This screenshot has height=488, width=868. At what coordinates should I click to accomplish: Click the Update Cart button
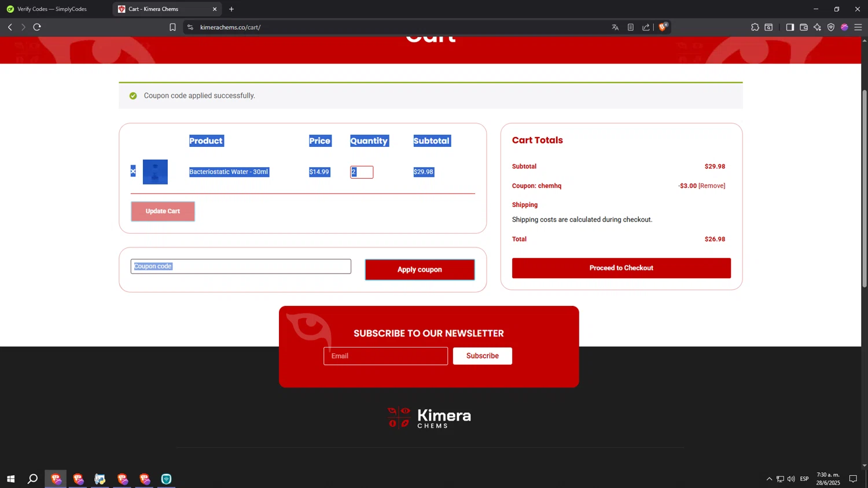(x=163, y=211)
